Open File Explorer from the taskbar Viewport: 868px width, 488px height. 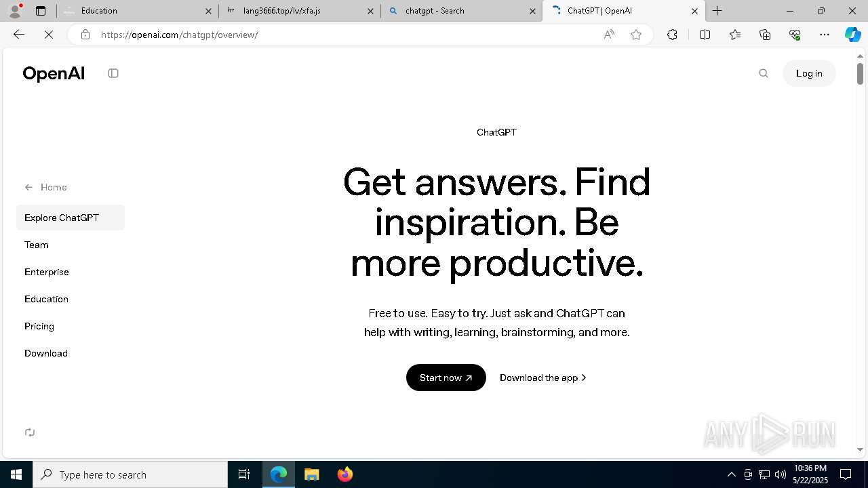click(x=312, y=474)
